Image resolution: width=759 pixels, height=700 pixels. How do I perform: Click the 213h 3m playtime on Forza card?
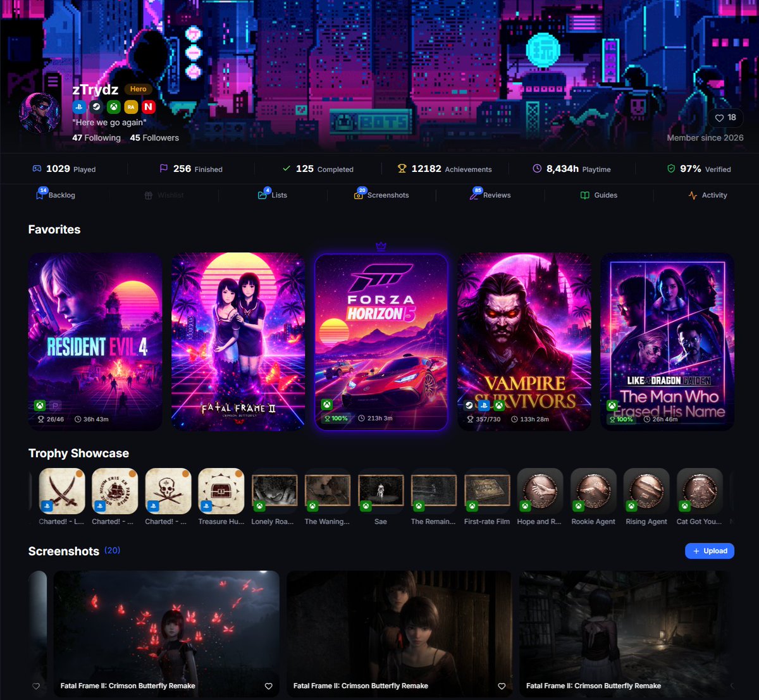click(x=375, y=419)
